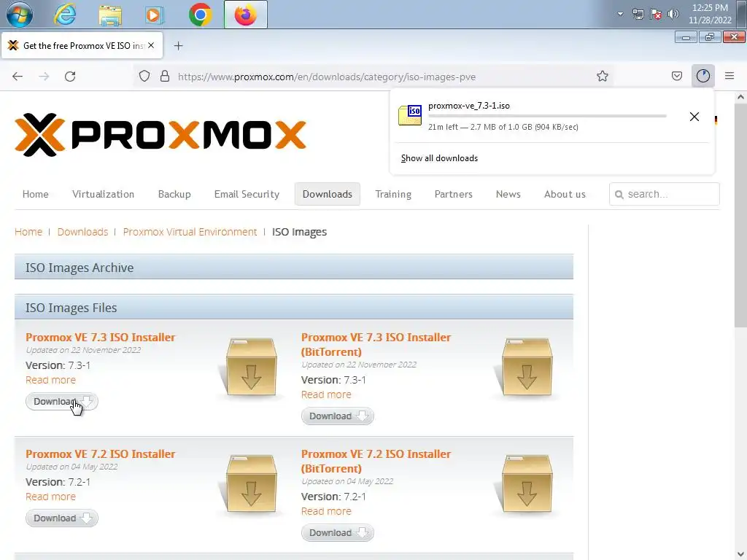Image resolution: width=747 pixels, height=560 pixels.
Task: Select the Downloads menu item
Action: (x=328, y=194)
